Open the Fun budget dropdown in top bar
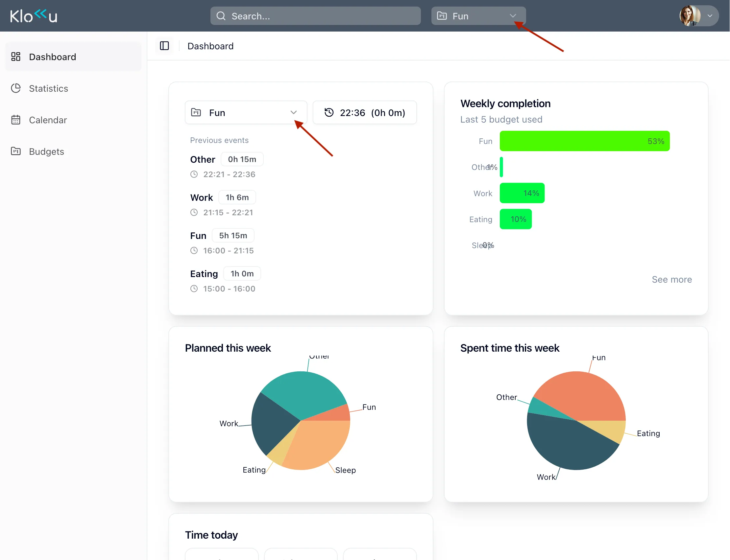 [x=478, y=16]
